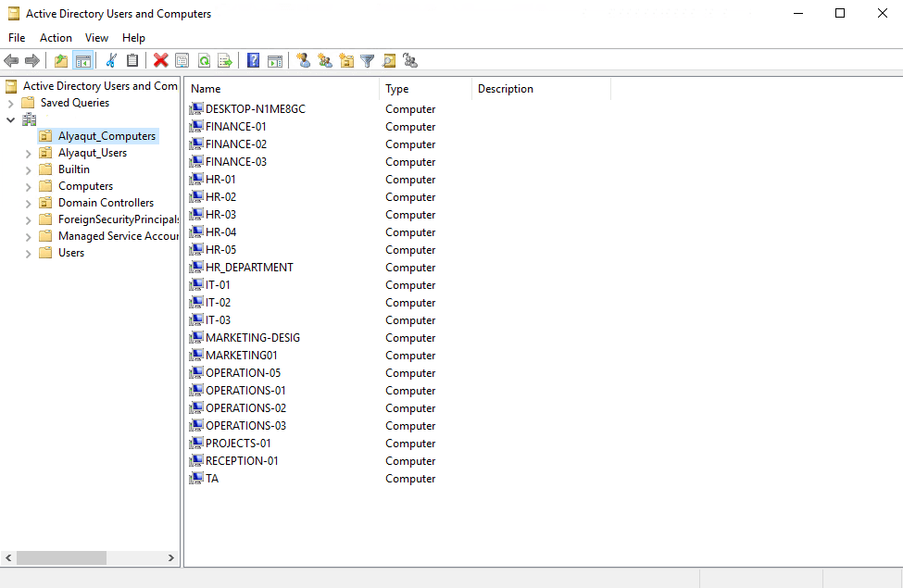Collapse the domain node in tree

pyautogui.click(x=10, y=119)
